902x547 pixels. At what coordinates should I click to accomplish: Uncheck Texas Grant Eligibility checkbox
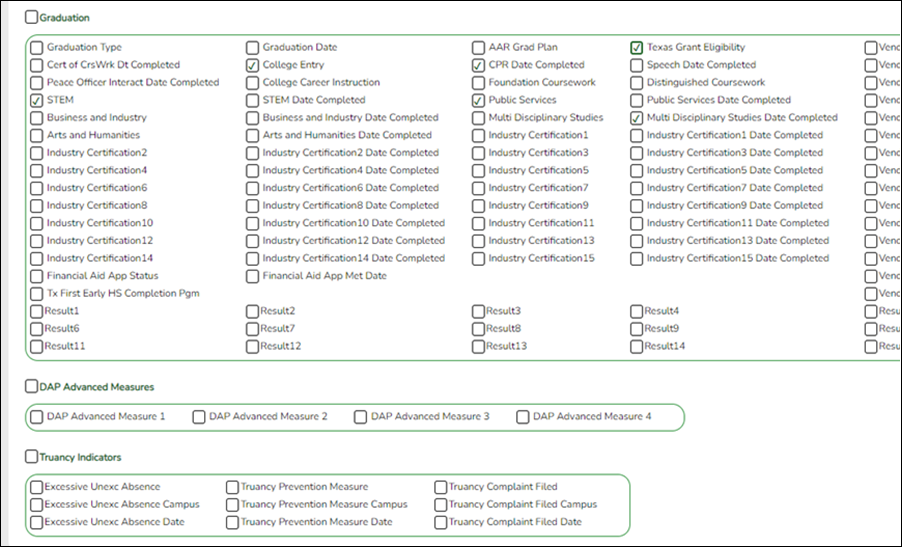637,48
